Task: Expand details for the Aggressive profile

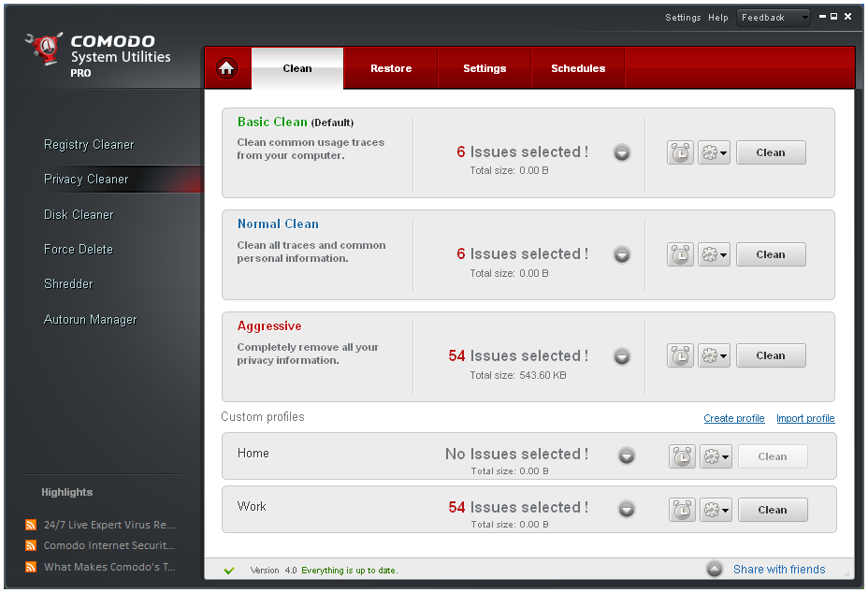Action: [x=622, y=356]
